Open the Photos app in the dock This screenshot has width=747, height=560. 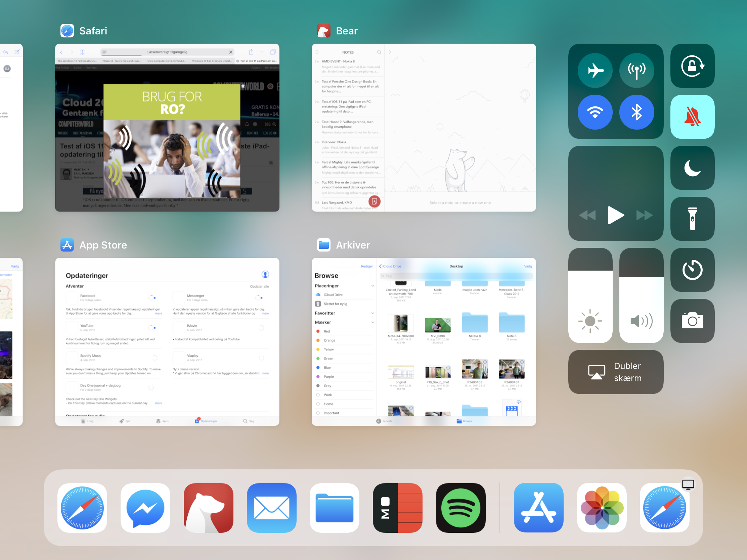(602, 508)
